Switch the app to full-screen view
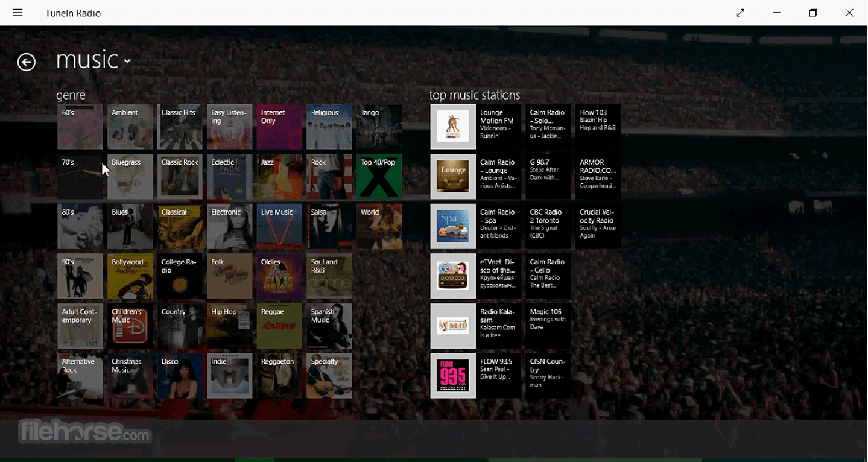The width and height of the screenshot is (868, 462). (740, 13)
